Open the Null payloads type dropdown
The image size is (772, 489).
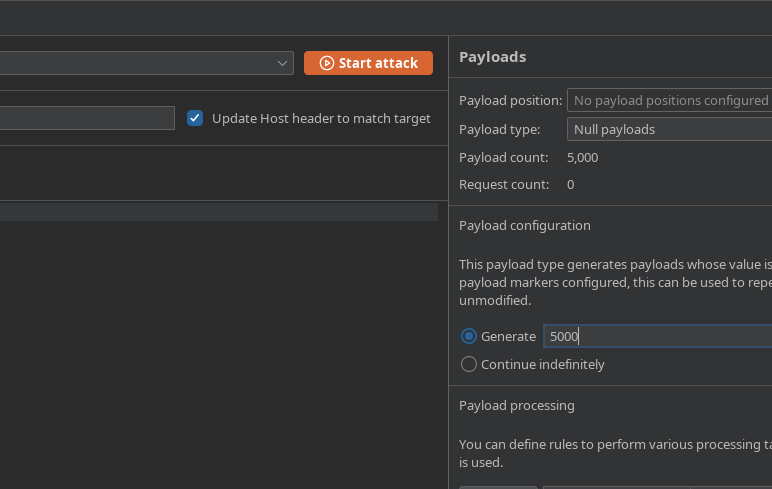pos(669,129)
